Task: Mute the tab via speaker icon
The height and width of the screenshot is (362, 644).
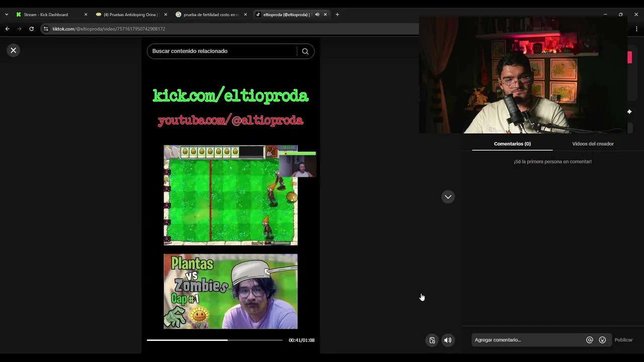Action: click(317, 15)
